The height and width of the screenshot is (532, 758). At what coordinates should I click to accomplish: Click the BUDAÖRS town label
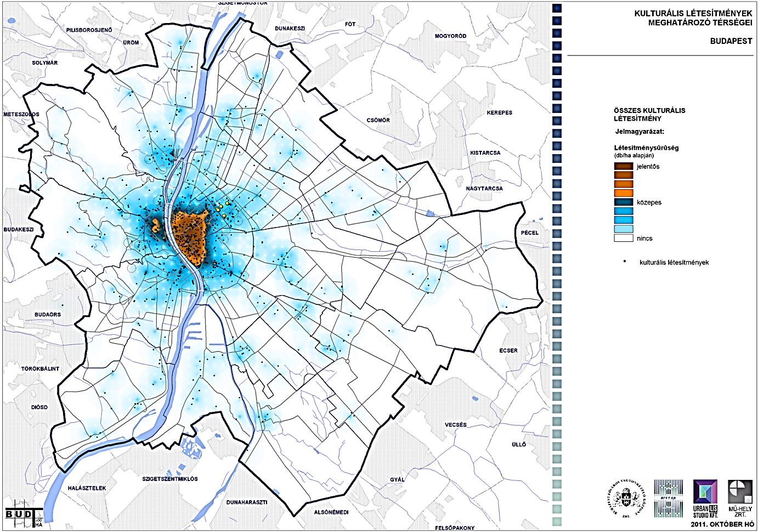tap(47, 314)
